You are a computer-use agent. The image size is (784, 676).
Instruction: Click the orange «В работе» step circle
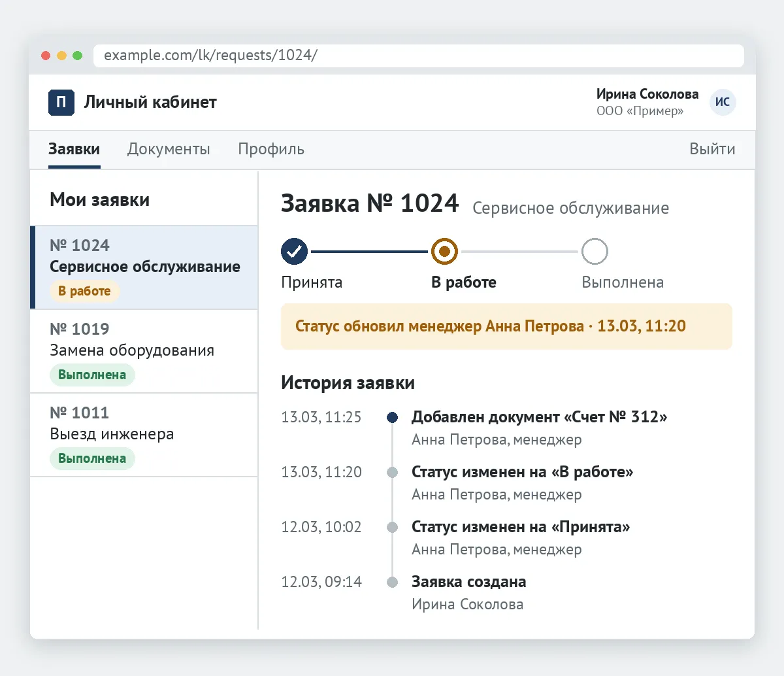444,251
